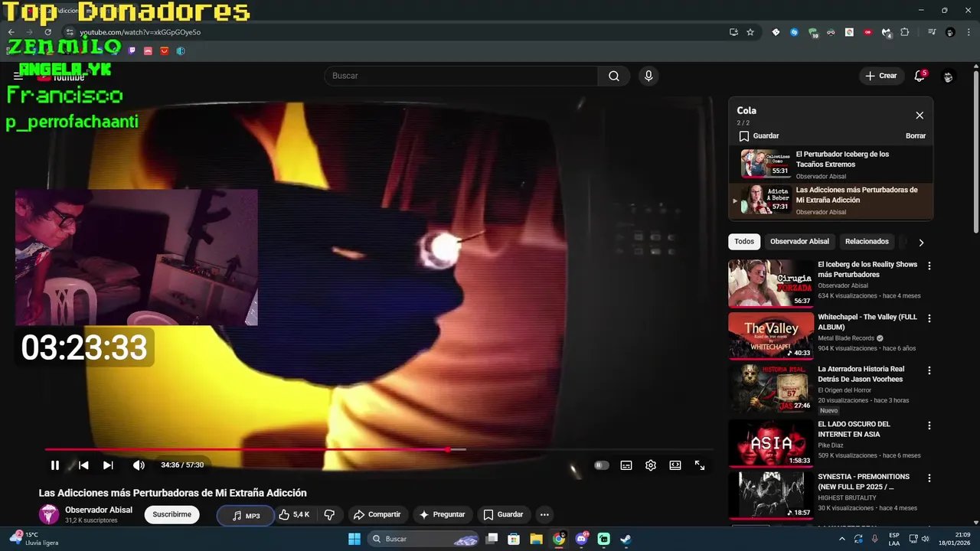The width and height of the screenshot is (980, 551).
Task: Click the YouTube search magnifier button
Action: (x=614, y=76)
